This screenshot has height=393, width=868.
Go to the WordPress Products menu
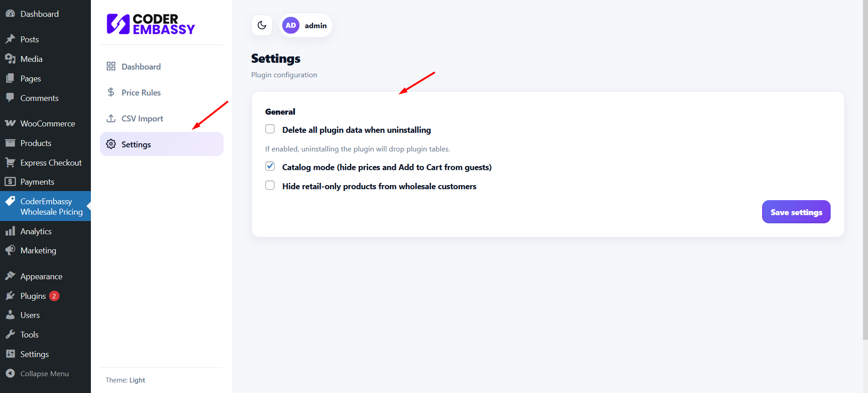[35, 143]
